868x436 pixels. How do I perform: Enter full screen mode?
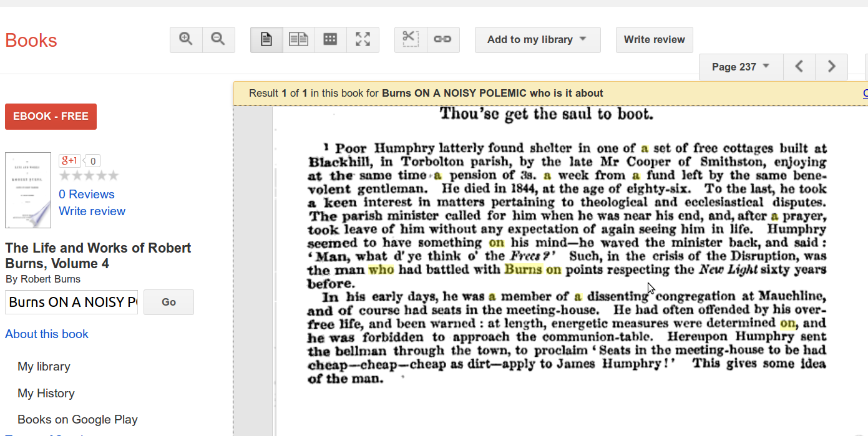pyautogui.click(x=363, y=39)
